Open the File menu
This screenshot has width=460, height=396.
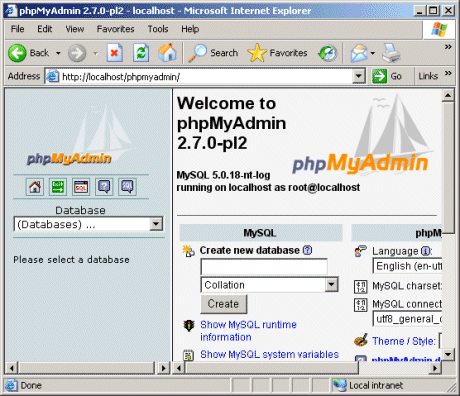click(17, 29)
